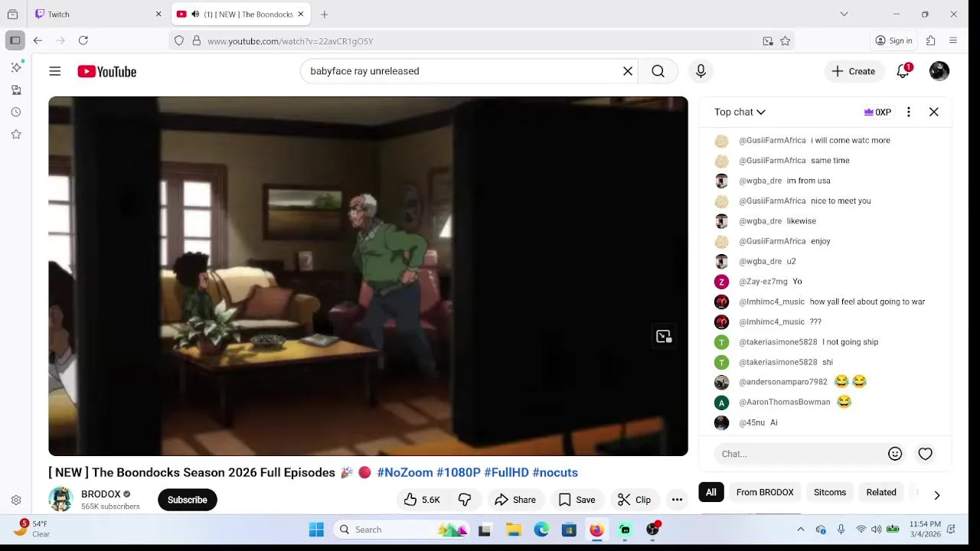This screenshot has height=551, width=980.
Task: Open the #NoZoom hashtag link
Action: pos(405,472)
